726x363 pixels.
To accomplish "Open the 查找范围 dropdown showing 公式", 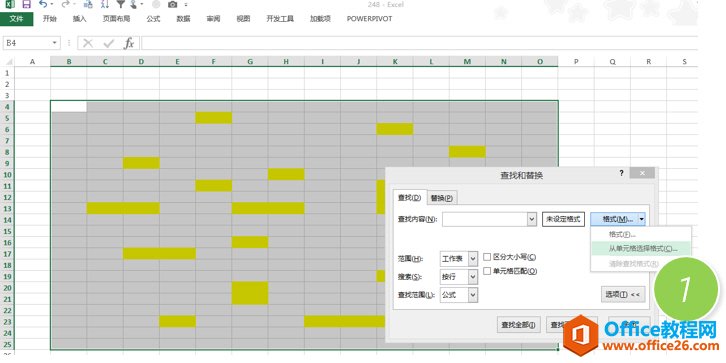I will [x=459, y=294].
